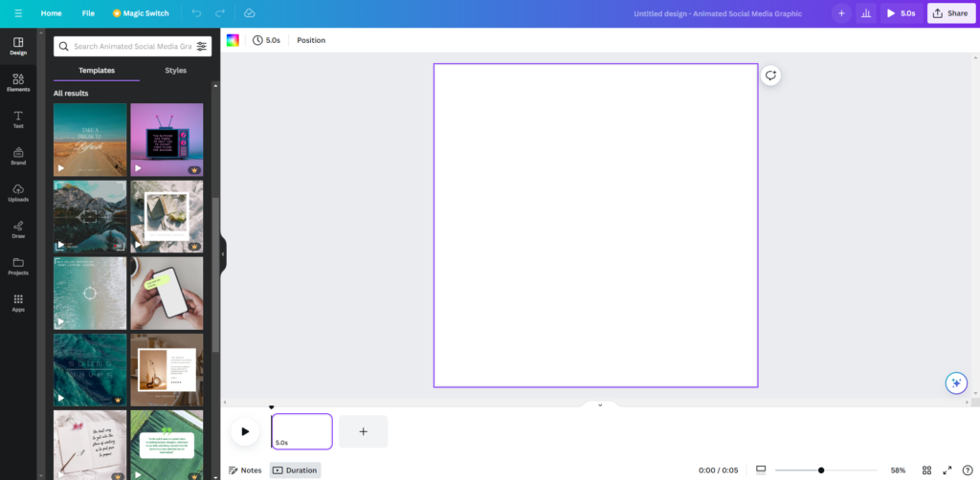980x480 pixels.
Task: Select the 'Take a break to Refresh' template
Action: [x=90, y=140]
